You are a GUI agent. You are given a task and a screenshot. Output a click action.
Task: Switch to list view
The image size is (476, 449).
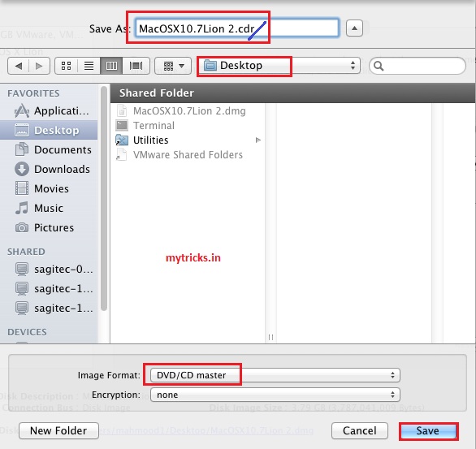pyautogui.click(x=89, y=66)
